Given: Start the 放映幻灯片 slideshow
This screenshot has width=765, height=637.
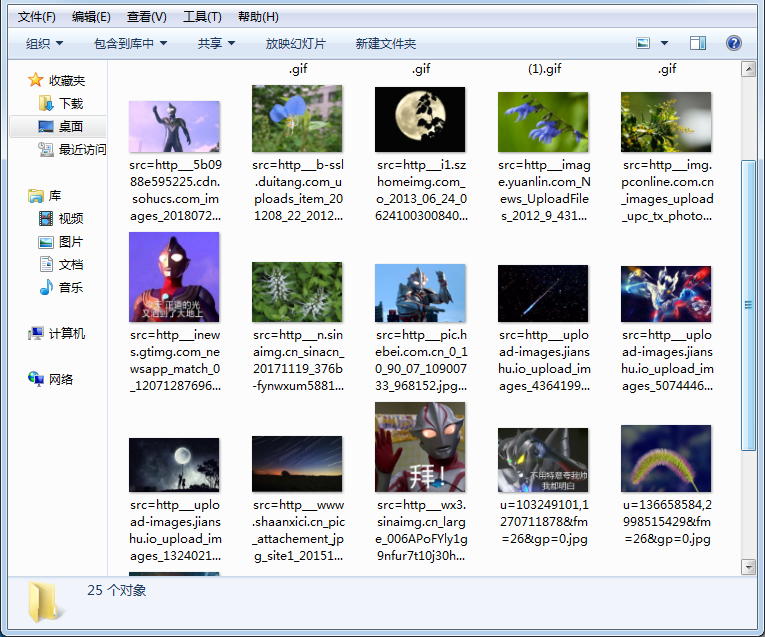Looking at the screenshot, I should 296,43.
